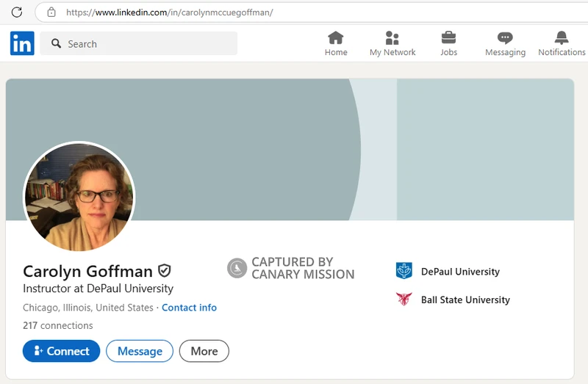Go to the Home navigation tab
Screen dimensions: 588x384
tap(336, 44)
